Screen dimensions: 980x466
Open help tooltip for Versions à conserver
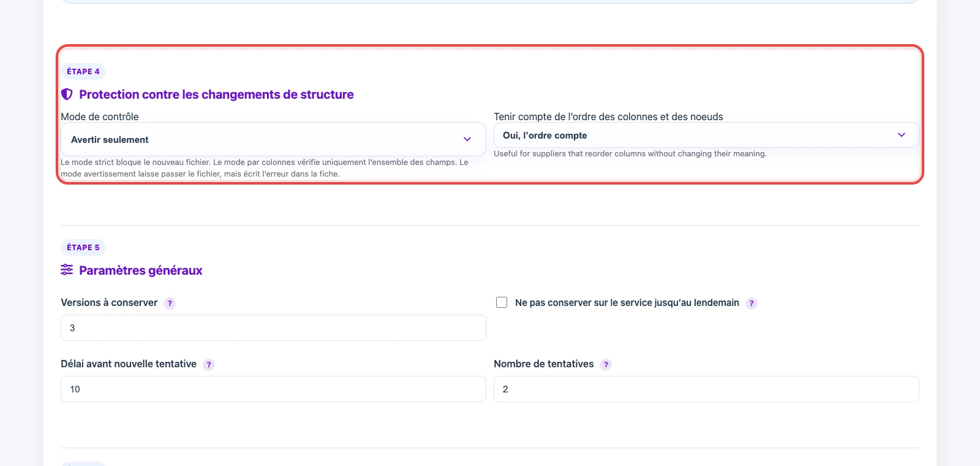[x=170, y=303]
